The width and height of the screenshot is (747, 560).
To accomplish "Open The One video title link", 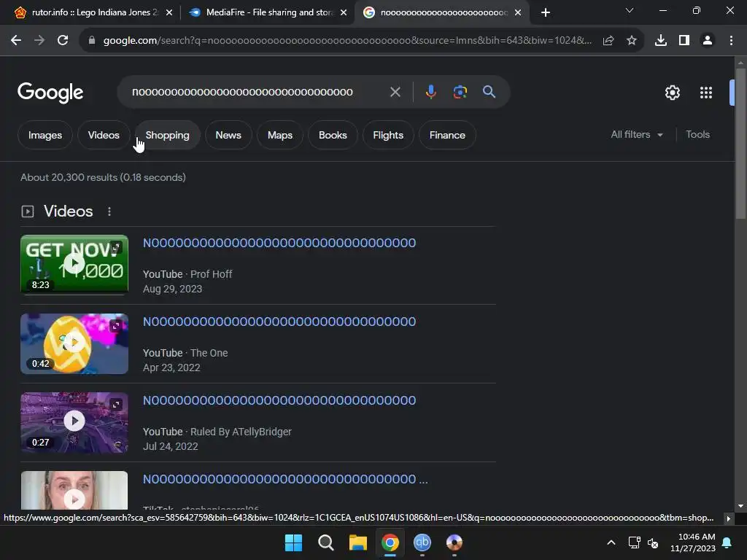I will [x=279, y=322].
